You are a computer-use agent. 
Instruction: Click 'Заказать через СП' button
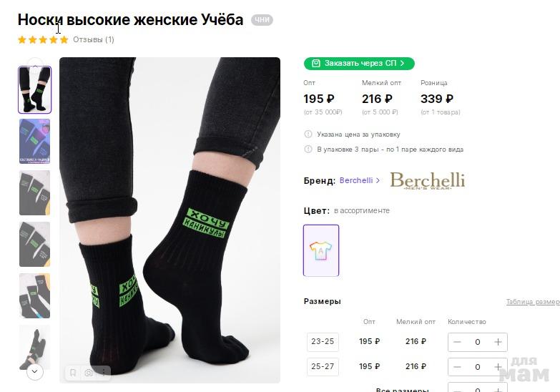click(x=359, y=63)
